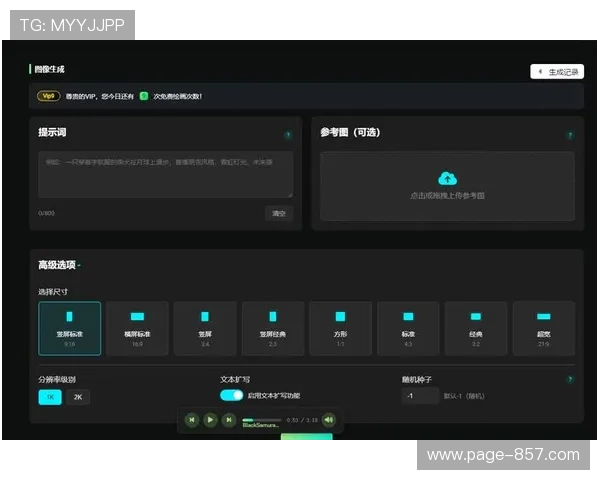Mute the music player volume icon
Screen dimensions: 600x480
pyautogui.click(x=328, y=420)
